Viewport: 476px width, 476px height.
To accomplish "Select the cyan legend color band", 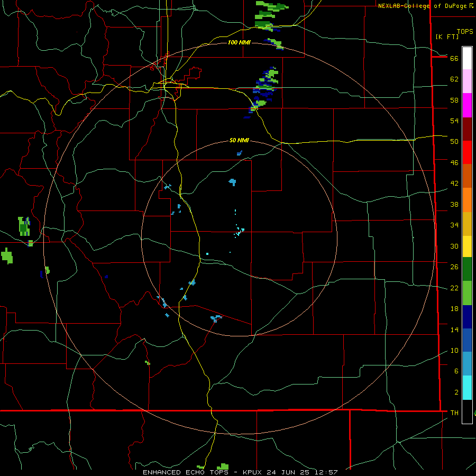I will (467, 388).
